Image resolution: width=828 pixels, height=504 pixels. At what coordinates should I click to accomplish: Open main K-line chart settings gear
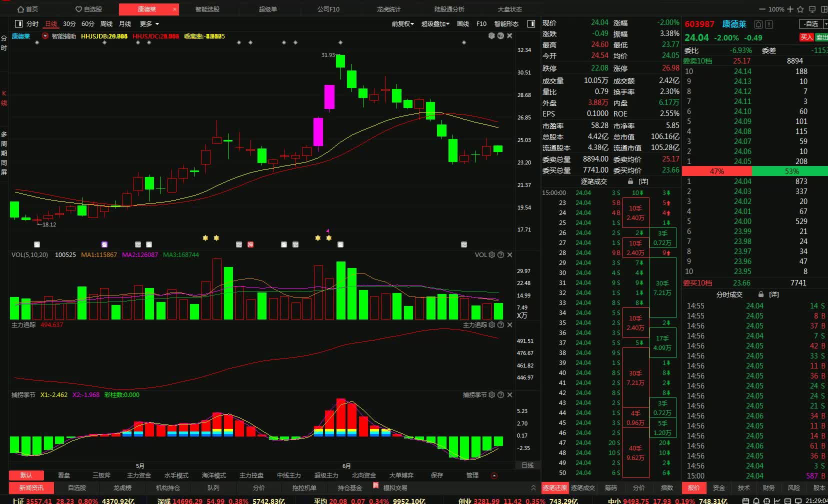coord(491,35)
